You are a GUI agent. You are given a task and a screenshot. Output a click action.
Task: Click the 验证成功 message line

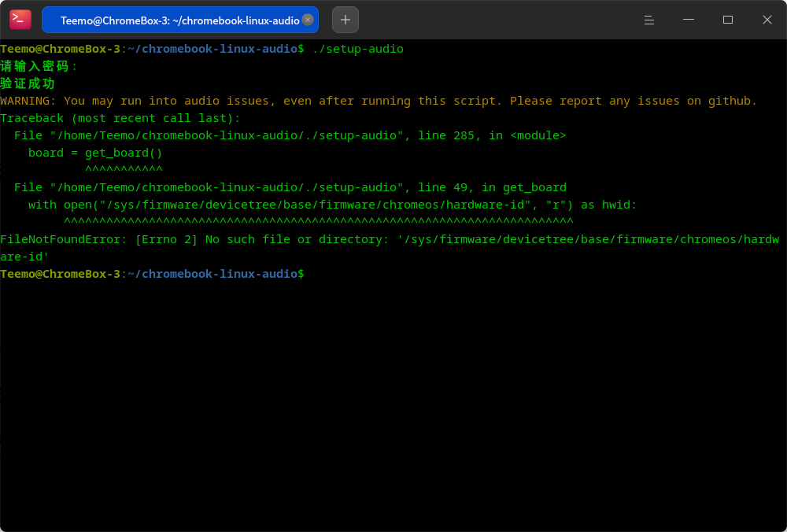28,83
